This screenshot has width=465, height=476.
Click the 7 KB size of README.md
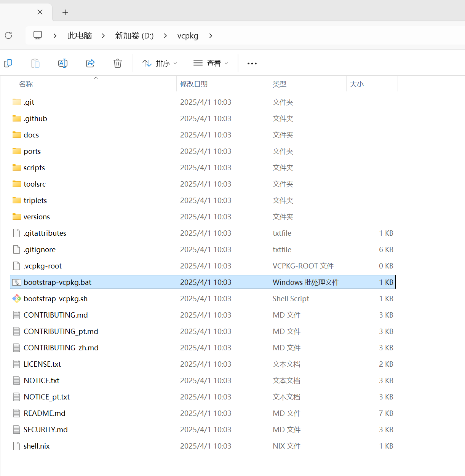coord(386,413)
